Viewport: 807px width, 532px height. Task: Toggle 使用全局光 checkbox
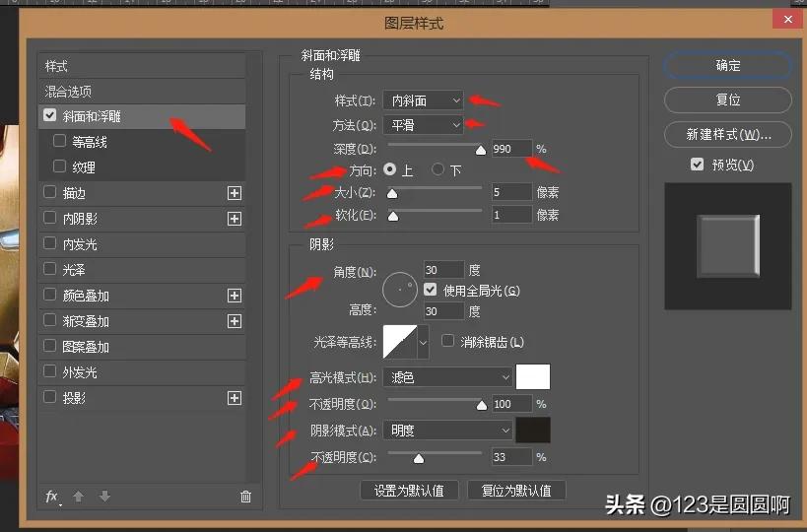[x=431, y=290]
